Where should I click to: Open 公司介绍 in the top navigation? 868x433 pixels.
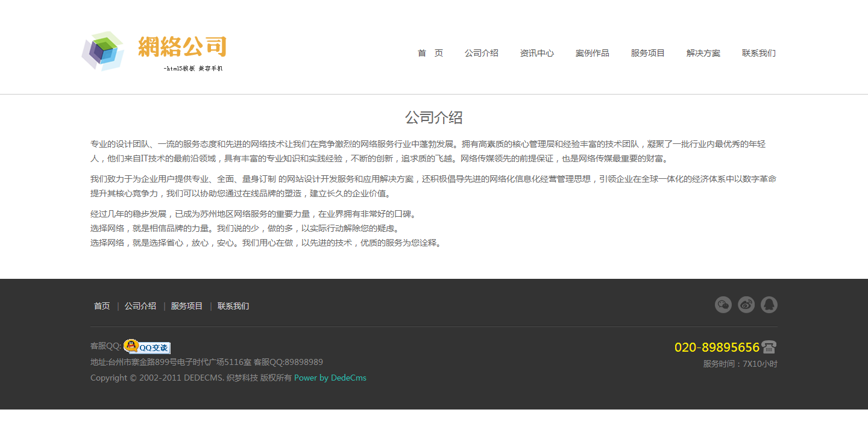(x=481, y=53)
